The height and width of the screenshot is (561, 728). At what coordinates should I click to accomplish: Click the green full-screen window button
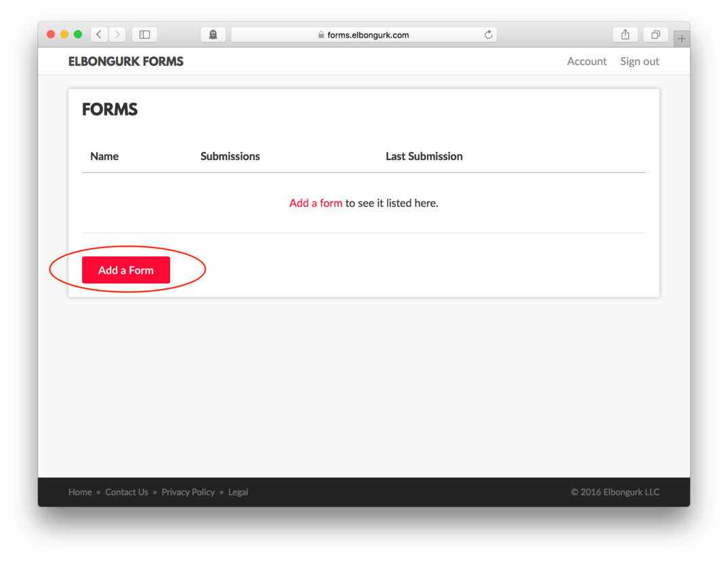(78, 35)
